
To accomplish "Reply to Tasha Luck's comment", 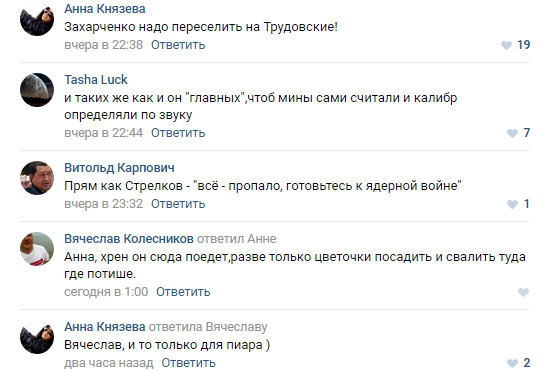I will pos(178,133).
